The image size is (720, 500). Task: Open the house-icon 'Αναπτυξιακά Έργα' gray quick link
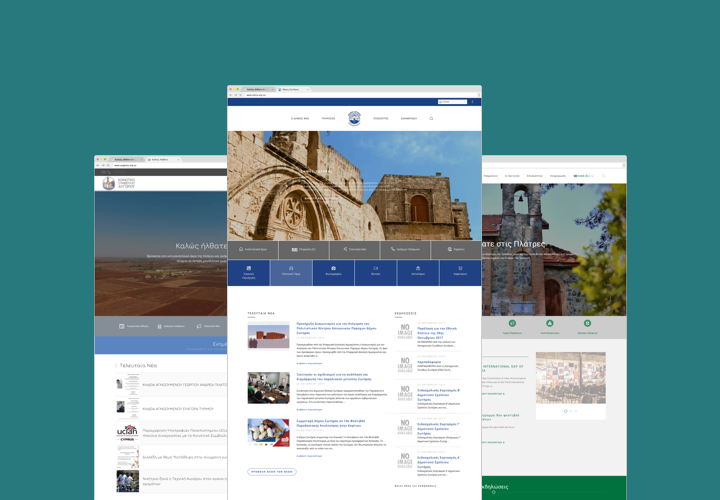253,249
